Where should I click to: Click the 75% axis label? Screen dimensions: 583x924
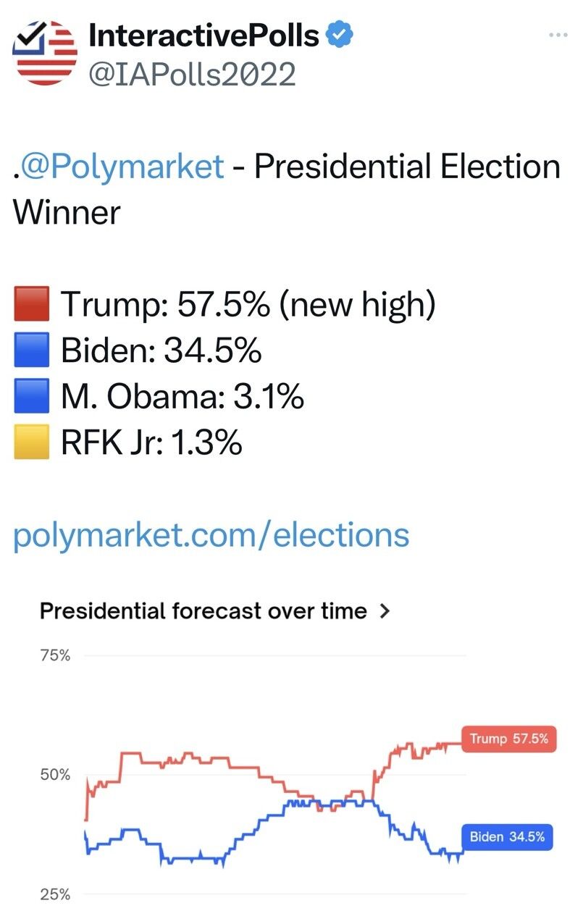point(55,655)
